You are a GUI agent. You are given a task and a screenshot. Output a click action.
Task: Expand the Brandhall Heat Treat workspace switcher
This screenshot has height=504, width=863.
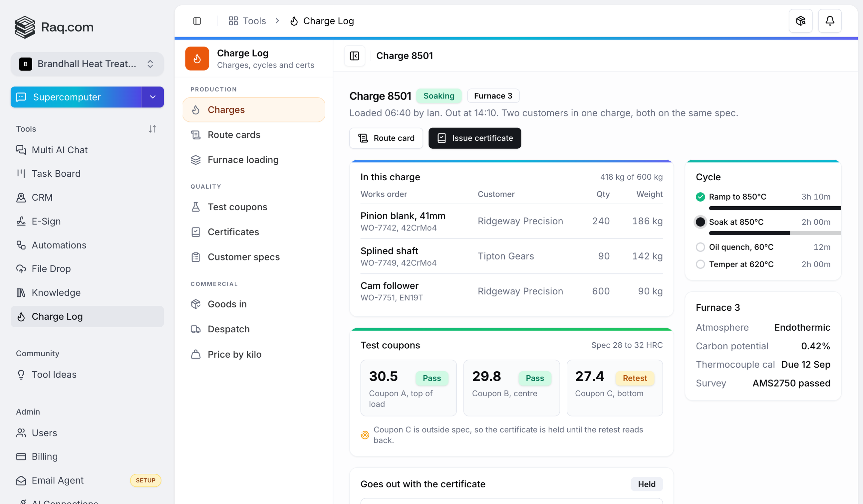tap(87, 64)
